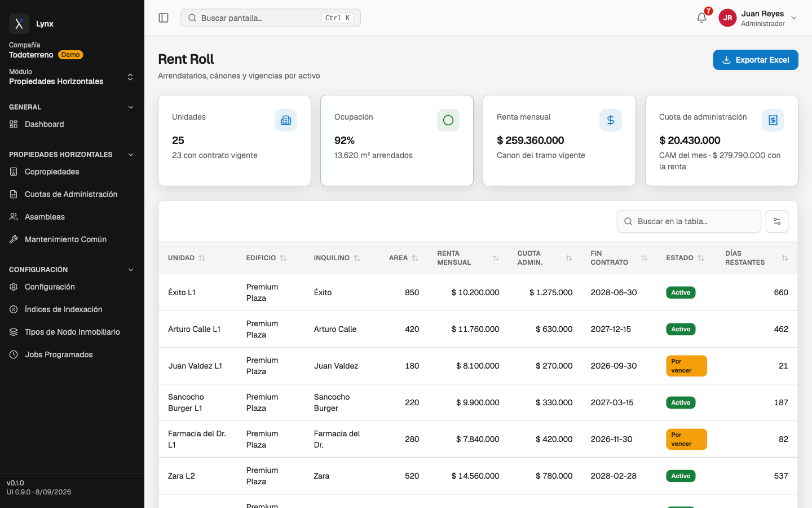812x508 pixels.
Task: Click the Activo badge in Éxito row
Action: coord(681,292)
